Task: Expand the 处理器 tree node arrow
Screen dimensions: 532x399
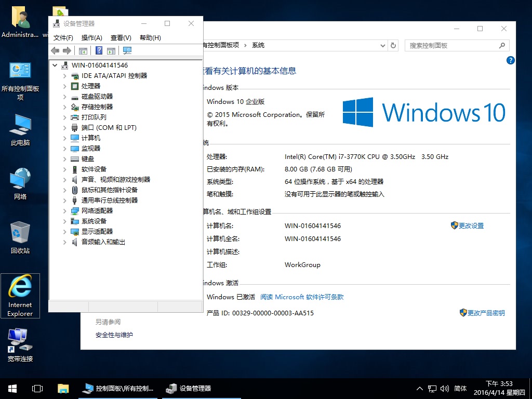Action: pos(65,86)
